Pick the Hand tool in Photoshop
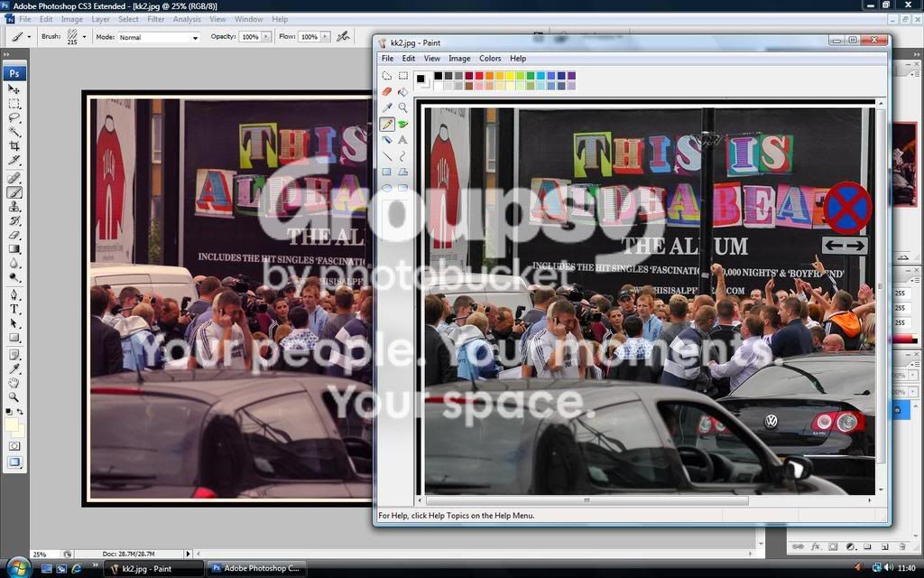This screenshot has height=578, width=924. 14,383
